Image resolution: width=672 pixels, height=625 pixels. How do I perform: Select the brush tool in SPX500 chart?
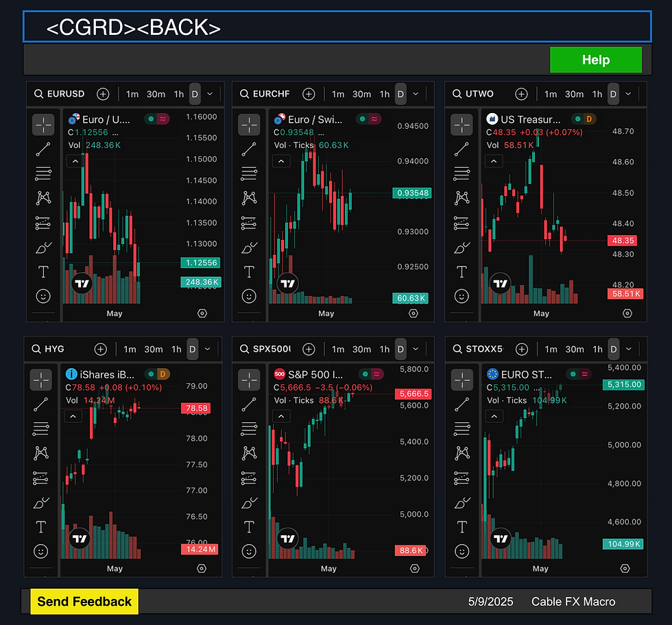pos(249,502)
